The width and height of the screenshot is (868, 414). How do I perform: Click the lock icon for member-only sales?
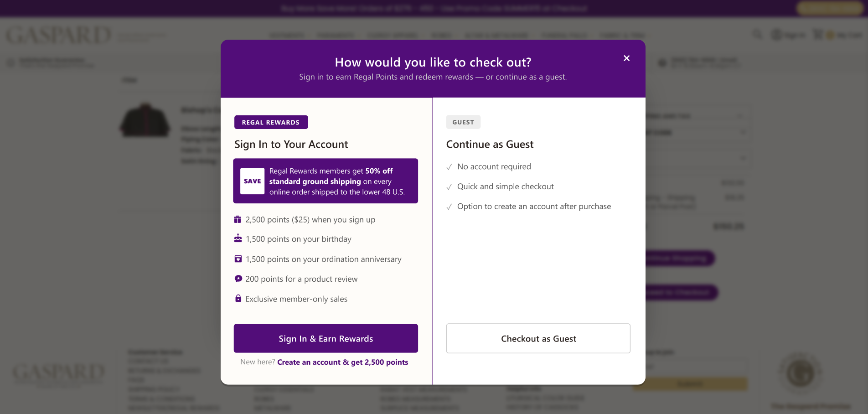(x=238, y=299)
